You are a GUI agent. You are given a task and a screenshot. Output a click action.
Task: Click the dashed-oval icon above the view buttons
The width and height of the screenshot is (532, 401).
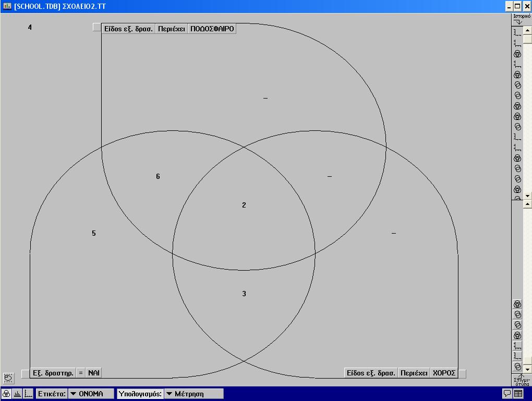pos(8,378)
